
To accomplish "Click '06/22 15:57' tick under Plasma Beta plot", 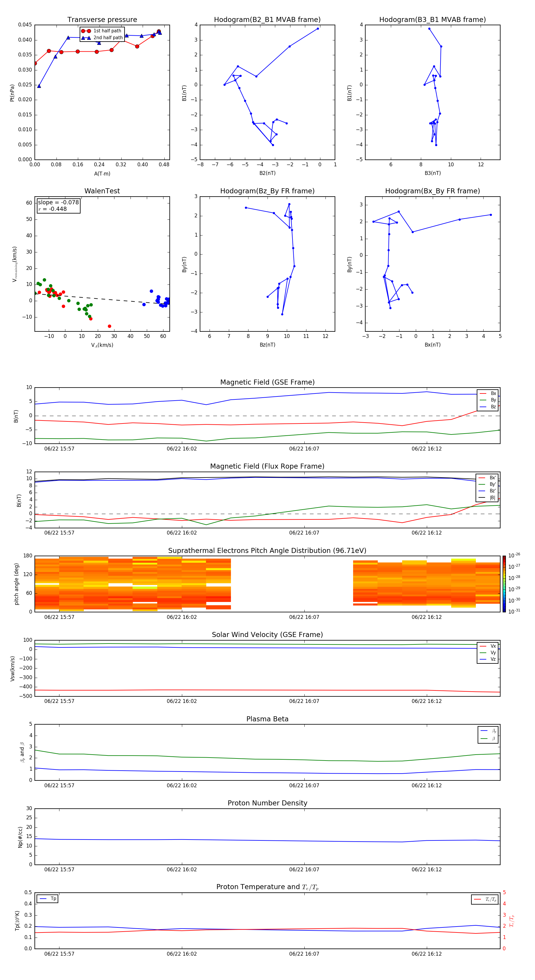I will click(x=59, y=785).
